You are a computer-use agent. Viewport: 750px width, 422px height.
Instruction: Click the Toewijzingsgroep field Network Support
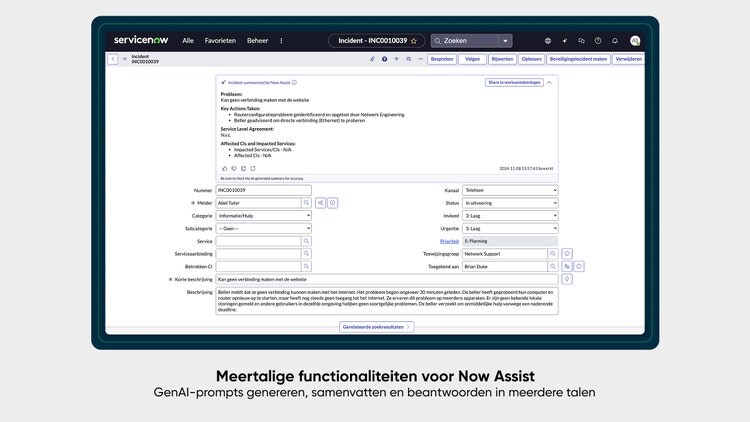click(505, 254)
